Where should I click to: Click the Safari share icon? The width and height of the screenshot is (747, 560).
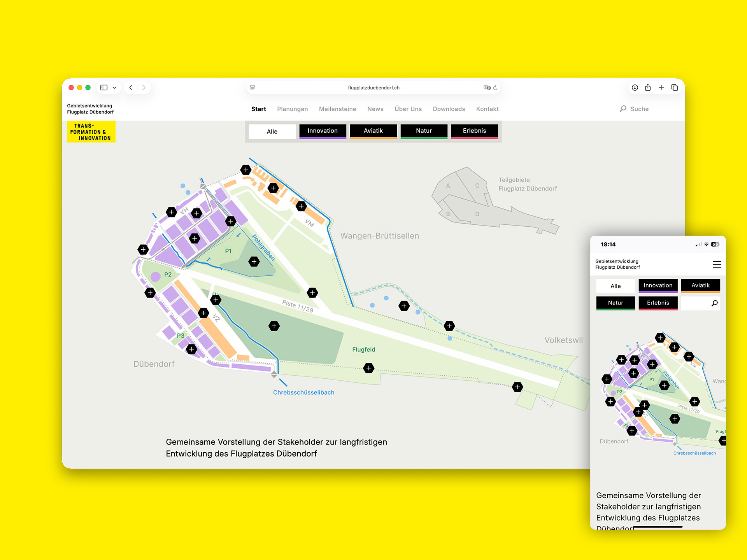coord(648,87)
